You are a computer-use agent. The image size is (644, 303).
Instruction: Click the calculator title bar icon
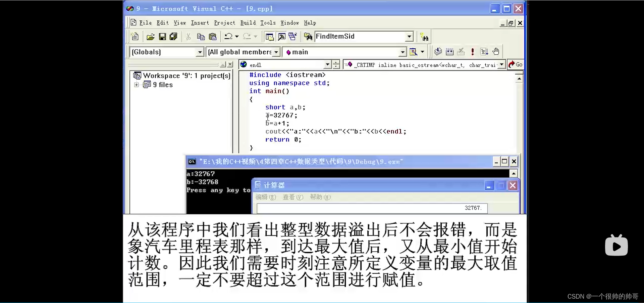258,185
